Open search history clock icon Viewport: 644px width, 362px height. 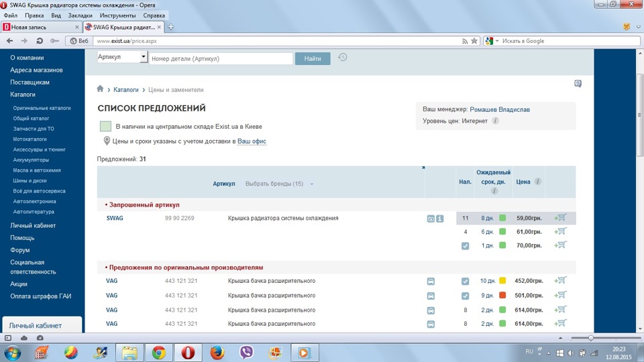pos(343,58)
